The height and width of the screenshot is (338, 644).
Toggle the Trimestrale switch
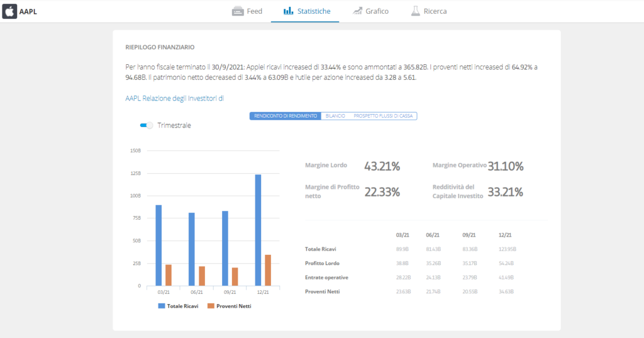(146, 125)
